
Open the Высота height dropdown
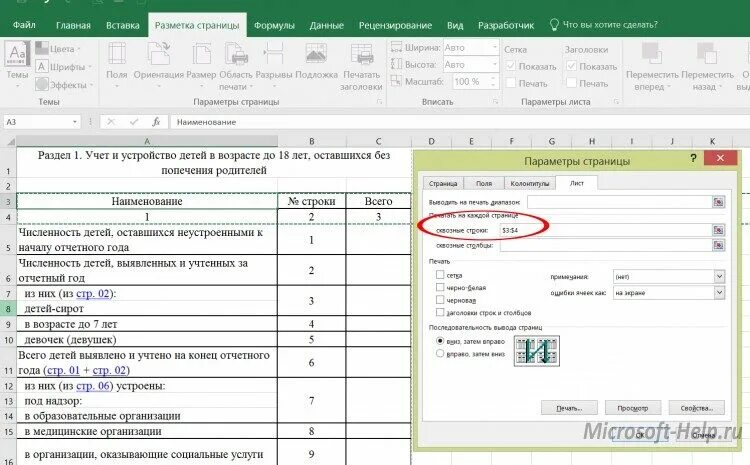pyautogui.click(x=495, y=64)
